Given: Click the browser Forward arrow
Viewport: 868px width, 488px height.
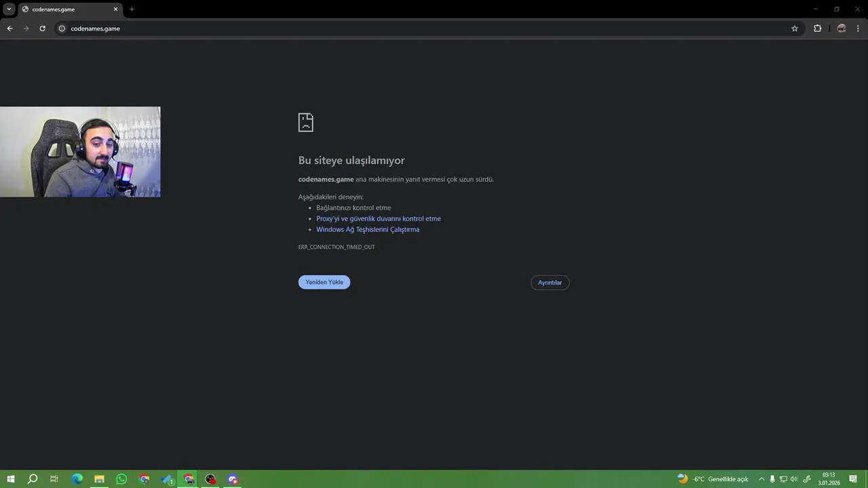Looking at the screenshot, I should [x=26, y=28].
